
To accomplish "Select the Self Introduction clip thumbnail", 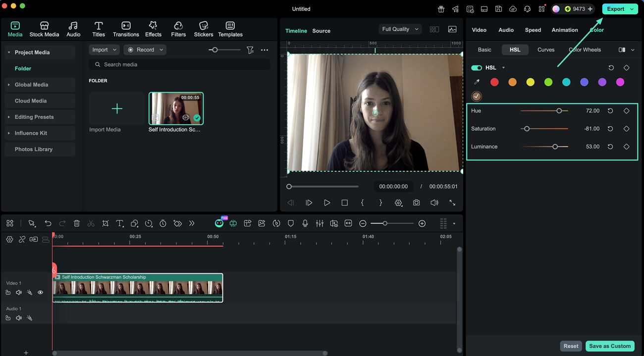I will [x=176, y=108].
